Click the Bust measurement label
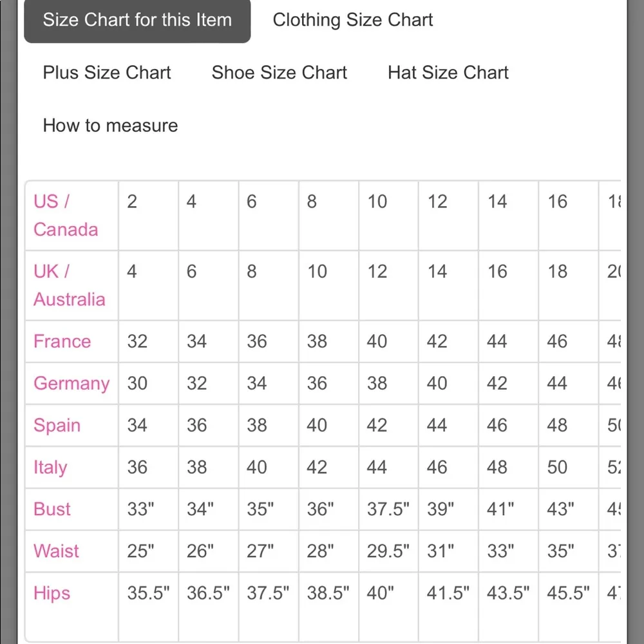This screenshot has height=644, width=644. point(52,509)
